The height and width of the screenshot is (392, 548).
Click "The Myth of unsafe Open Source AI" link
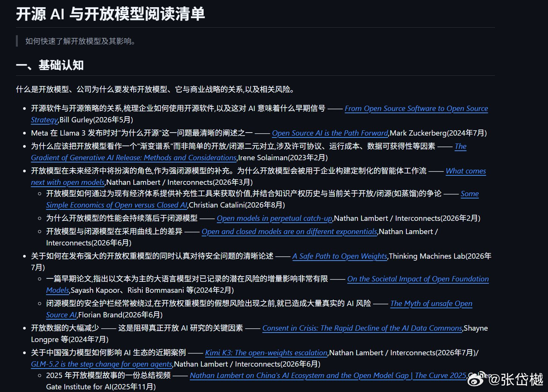[x=431, y=304]
